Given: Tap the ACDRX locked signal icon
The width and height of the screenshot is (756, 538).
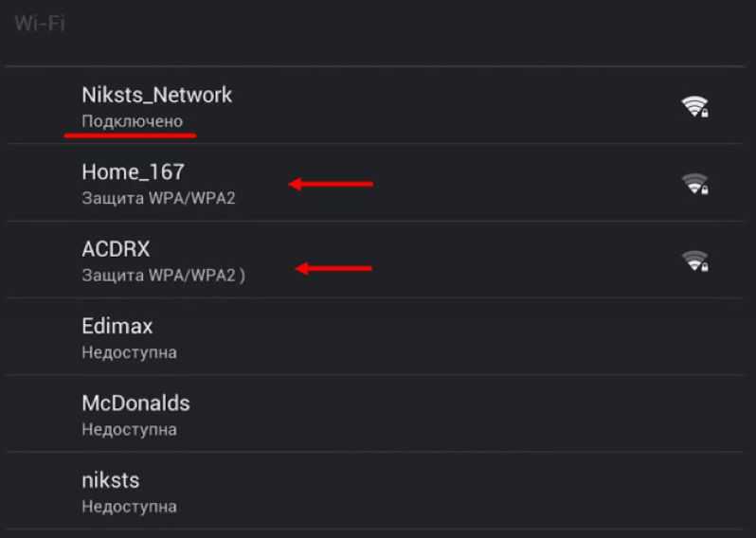Looking at the screenshot, I should coord(694,260).
